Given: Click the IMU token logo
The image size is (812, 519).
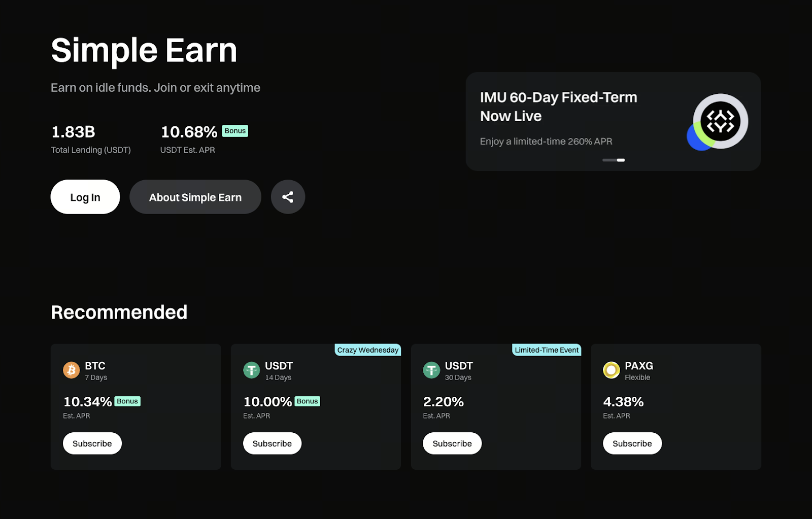Looking at the screenshot, I should (x=720, y=121).
